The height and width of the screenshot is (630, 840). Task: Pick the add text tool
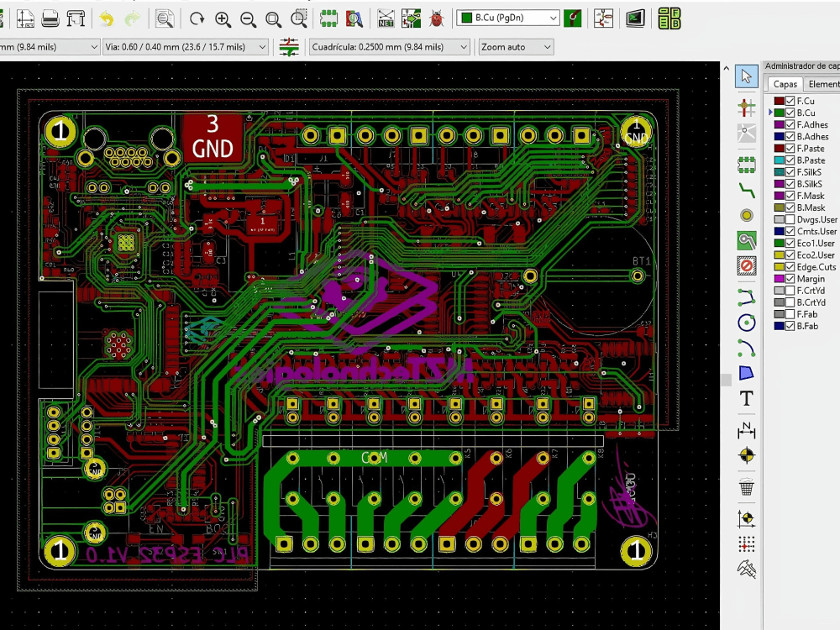coord(745,399)
